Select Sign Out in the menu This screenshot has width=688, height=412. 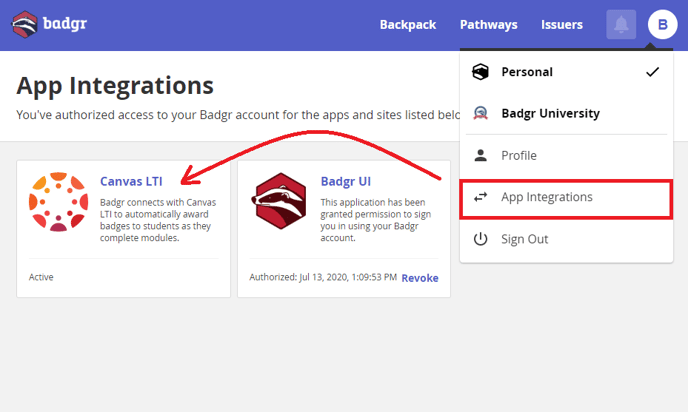[566, 239]
